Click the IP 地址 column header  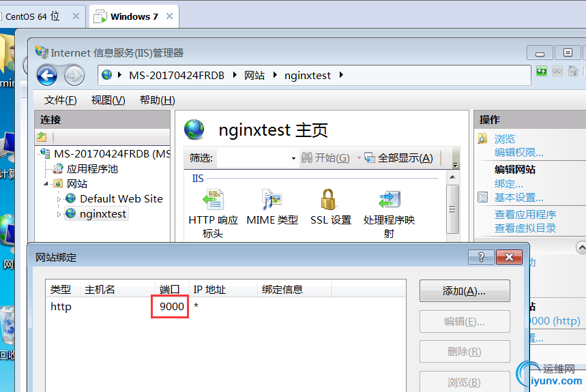tap(224, 289)
